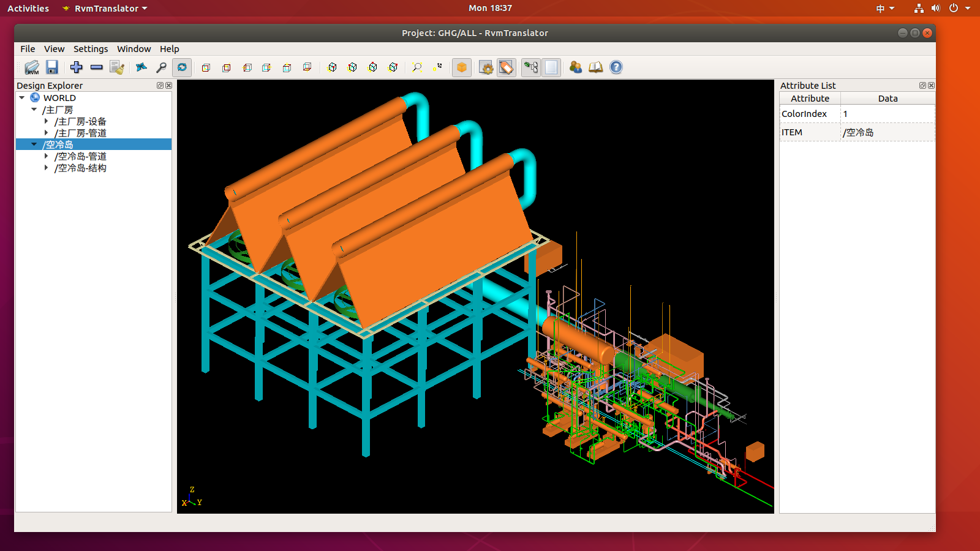Click the gear settings toolbar icon
Image resolution: width=980 pixels, height=551 pixels.
click(x=486, y=67)
